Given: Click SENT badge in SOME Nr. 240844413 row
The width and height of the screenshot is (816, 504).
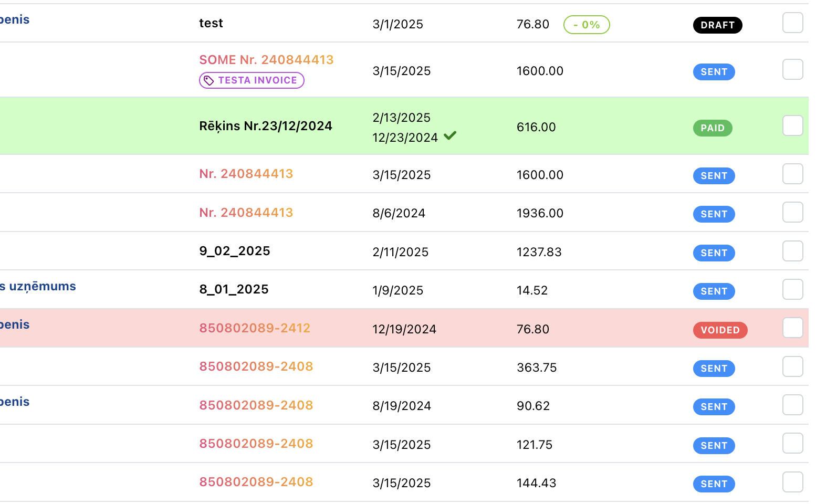Looking at the screenshot, I should click(x=714, y=72).
